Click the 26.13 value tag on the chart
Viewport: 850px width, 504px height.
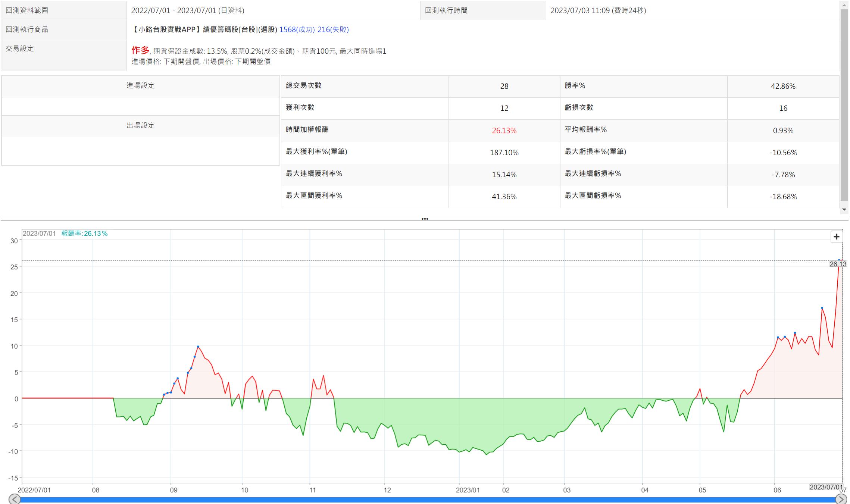[838, 264]
